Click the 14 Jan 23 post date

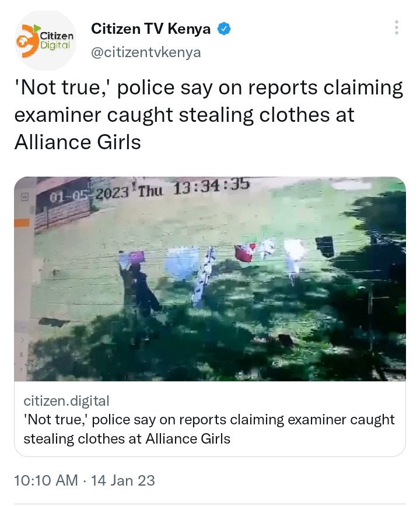click(123, 480)
